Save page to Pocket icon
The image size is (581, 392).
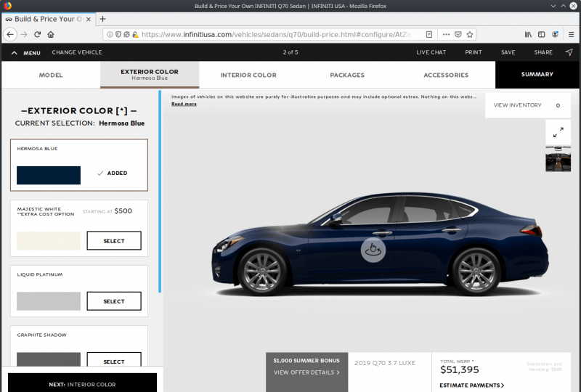(x=458, y=34)
